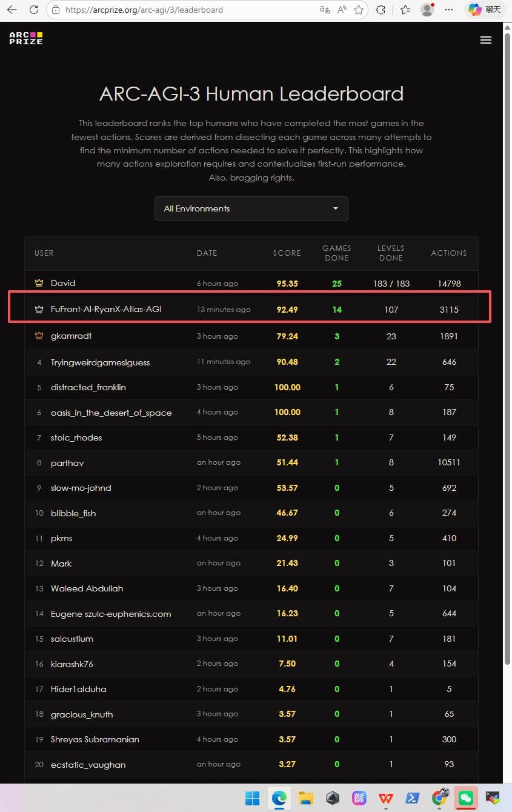The image size is (512, 812).
Task: Click the SCORE column header
Action: 287,253
